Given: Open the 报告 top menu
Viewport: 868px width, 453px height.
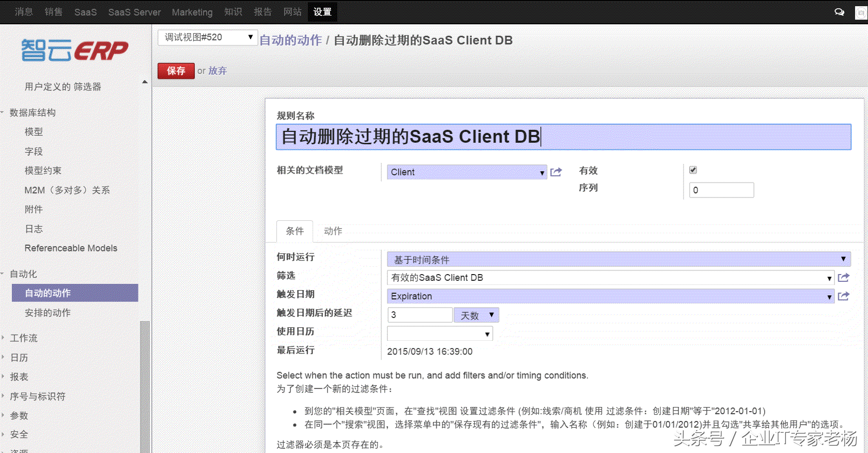Looking at the screenshot, I should pos(263,12).
